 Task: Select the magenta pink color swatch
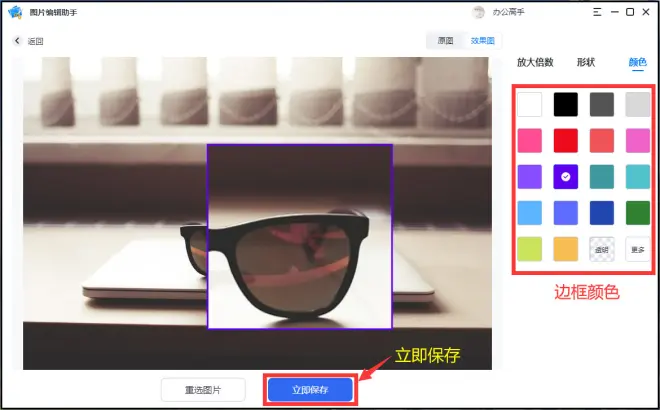click(638, 141)
